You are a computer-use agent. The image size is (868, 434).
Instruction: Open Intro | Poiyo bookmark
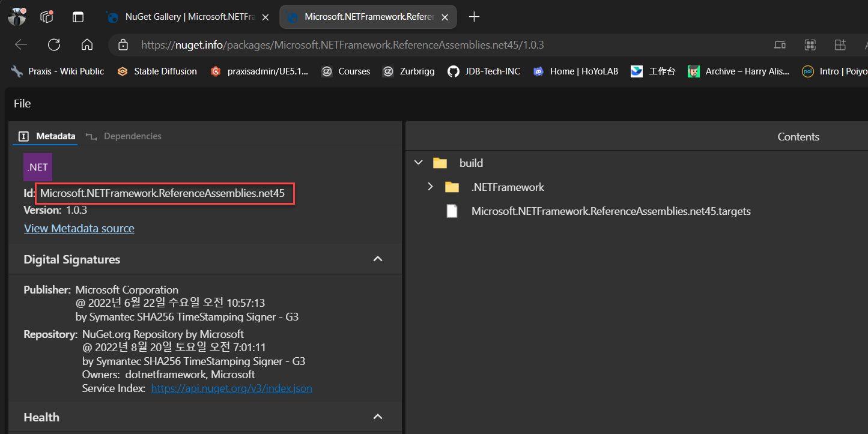[834, 71]
